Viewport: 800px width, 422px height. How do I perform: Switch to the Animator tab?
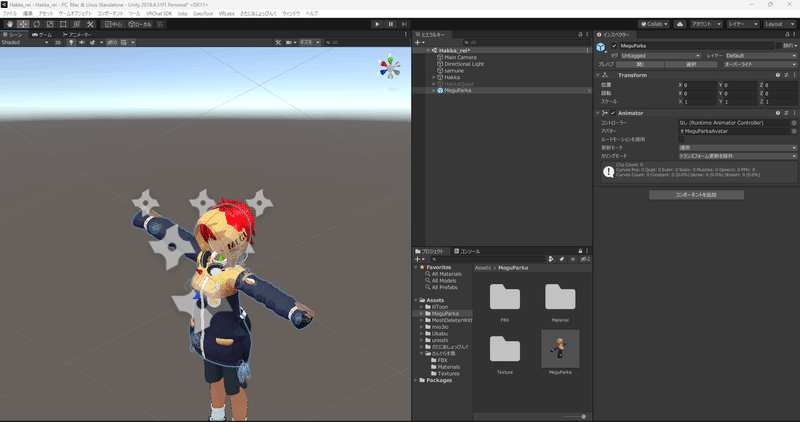pos(77,34)
